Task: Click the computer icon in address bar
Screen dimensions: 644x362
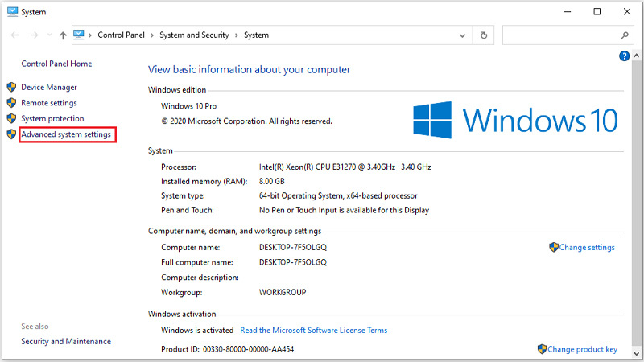Action: coord(80,35)
